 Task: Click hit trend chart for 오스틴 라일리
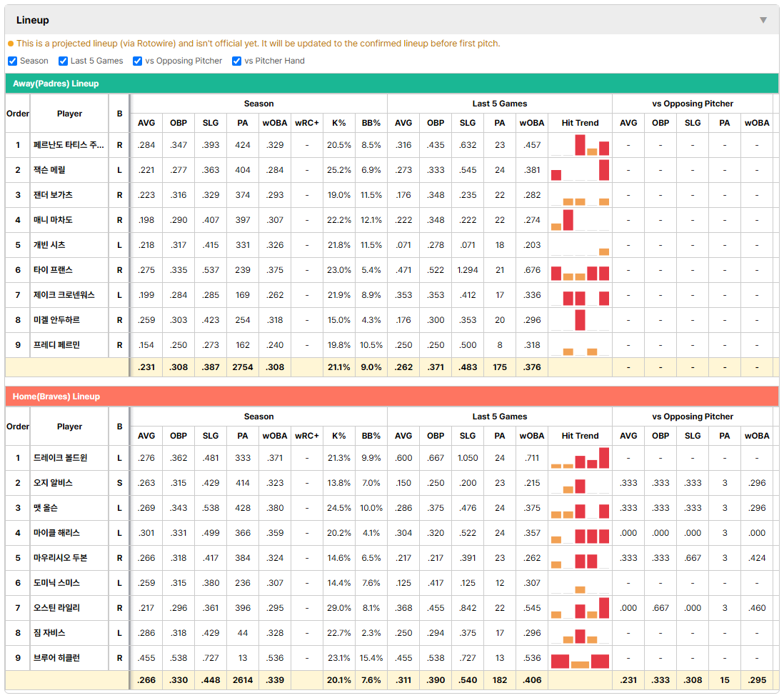coord(580,608)
